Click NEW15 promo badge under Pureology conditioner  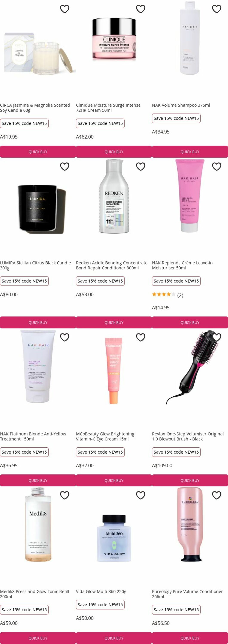point(176,610)
